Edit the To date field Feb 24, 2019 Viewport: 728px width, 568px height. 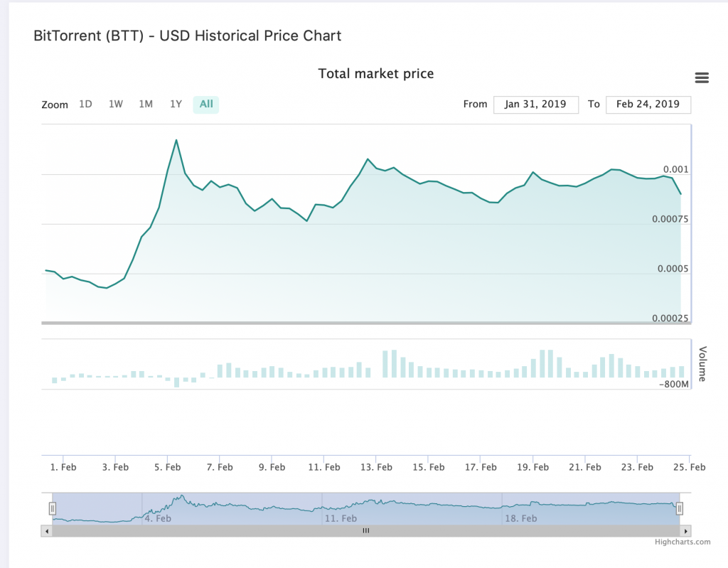648,105
